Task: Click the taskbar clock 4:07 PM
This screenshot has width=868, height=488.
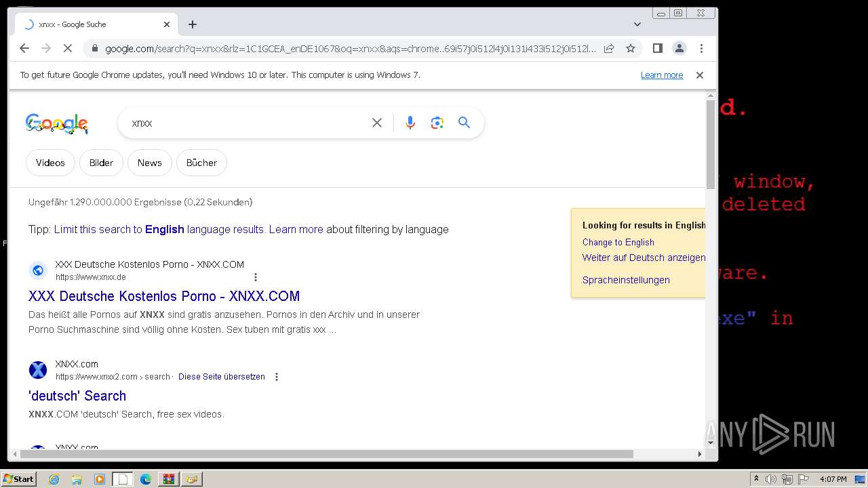Action: [833, 479]
